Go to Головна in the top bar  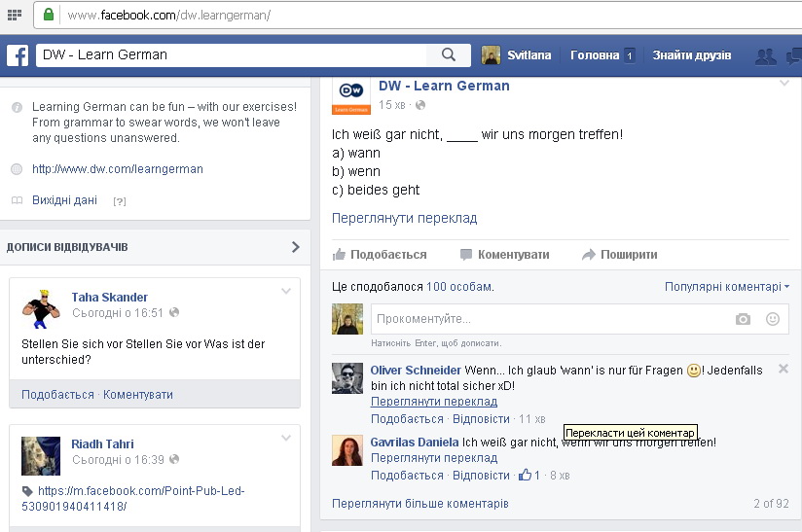595,55
